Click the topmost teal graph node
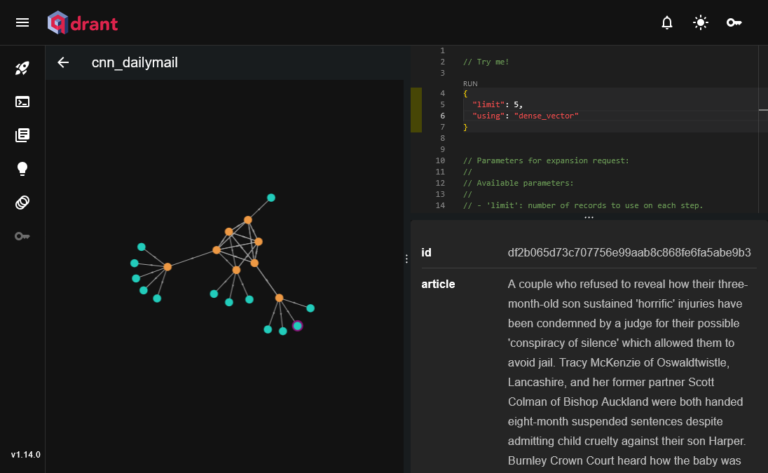Screen dimensions: 768x473 (271, 198)
